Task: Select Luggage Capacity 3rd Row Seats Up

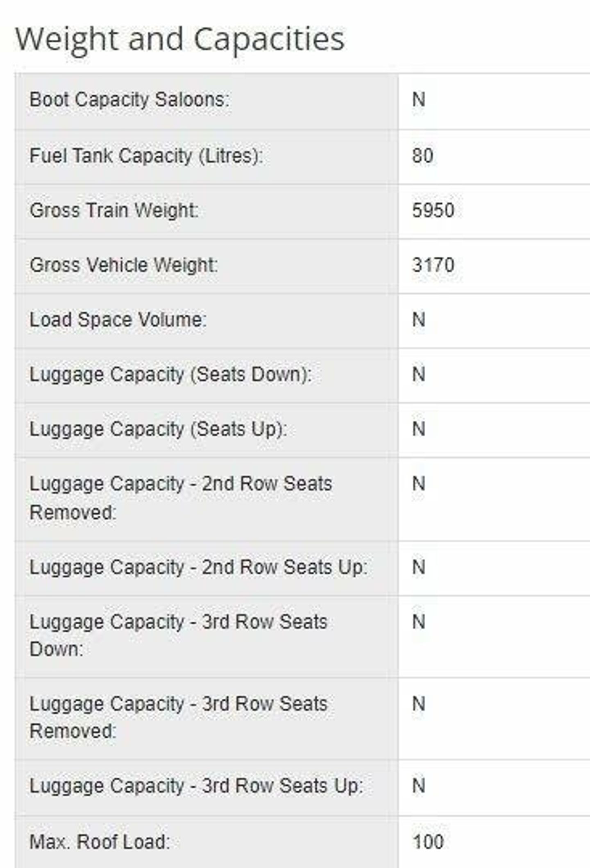Action: (196, 786)
